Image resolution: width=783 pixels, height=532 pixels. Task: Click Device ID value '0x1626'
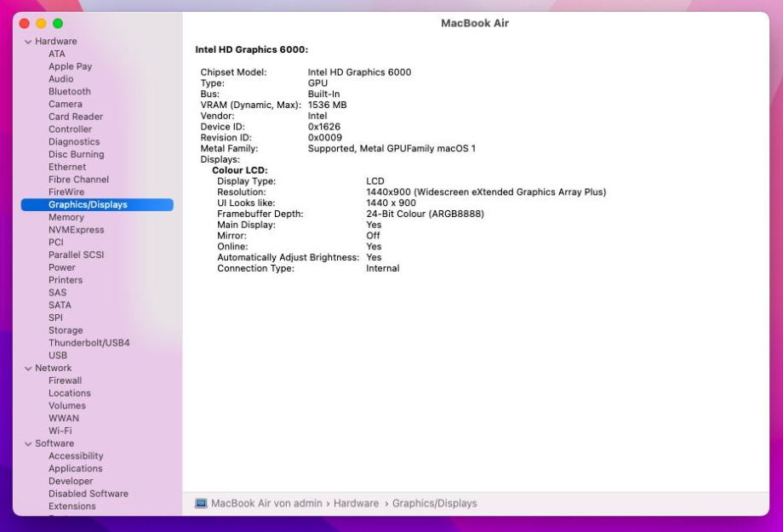point(324,127)
